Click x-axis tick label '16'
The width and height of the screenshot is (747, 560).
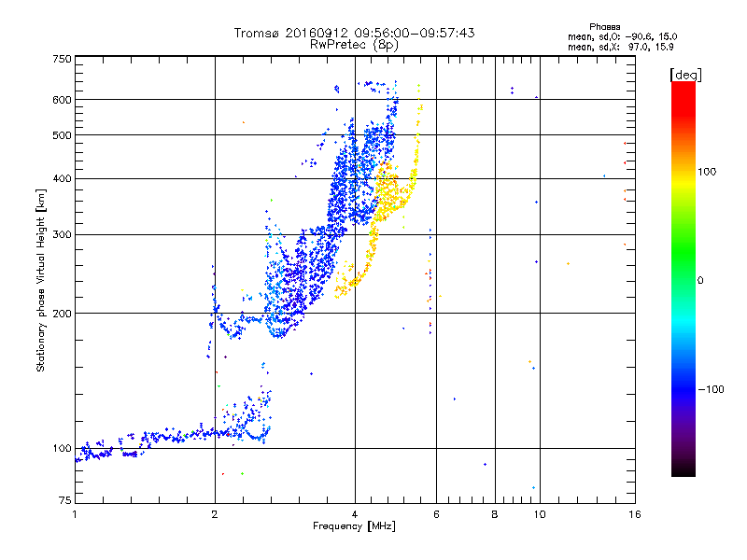[635, 514]
